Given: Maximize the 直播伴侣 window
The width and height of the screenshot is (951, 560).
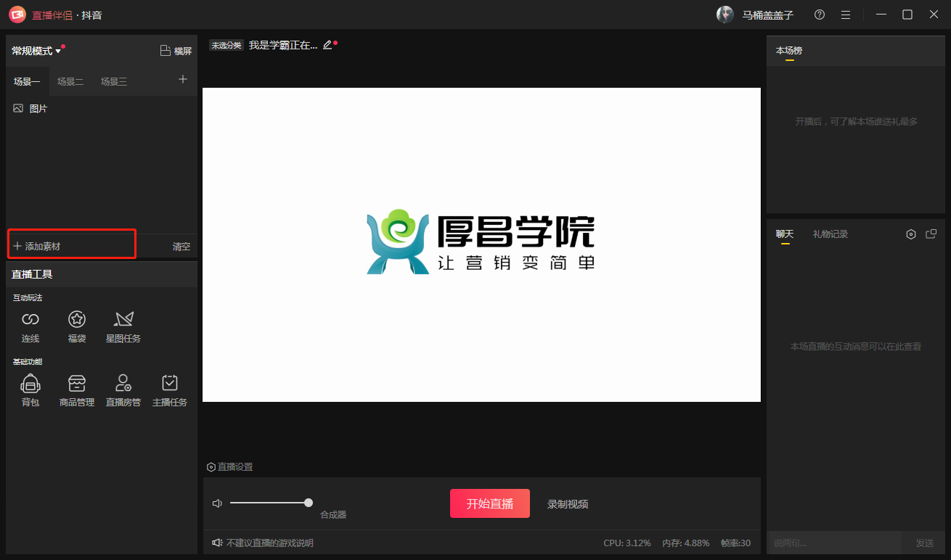Looking at the screenshot, I should [x=907, y=15].
